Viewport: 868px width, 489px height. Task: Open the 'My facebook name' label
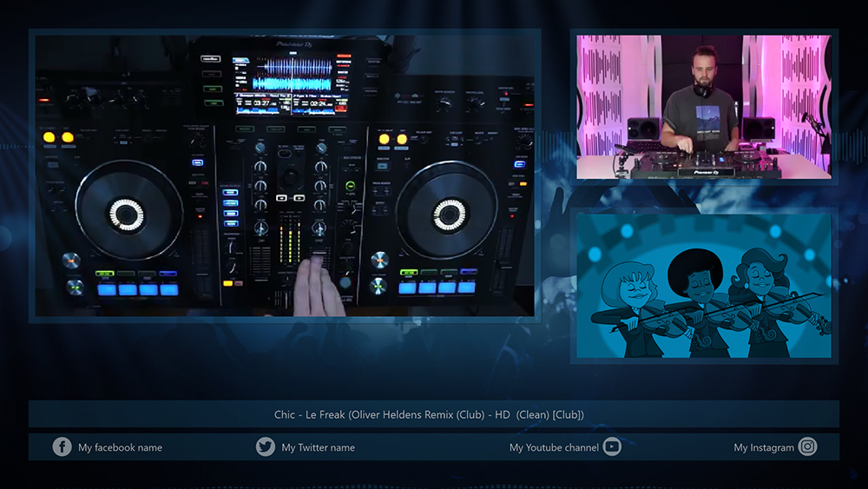(120, 447)
